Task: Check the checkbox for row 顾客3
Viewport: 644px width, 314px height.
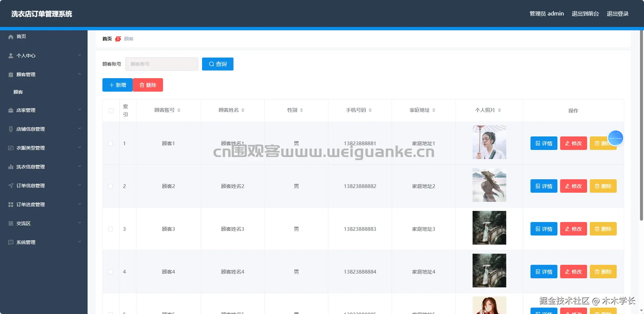Action: [x=110, y=229]
